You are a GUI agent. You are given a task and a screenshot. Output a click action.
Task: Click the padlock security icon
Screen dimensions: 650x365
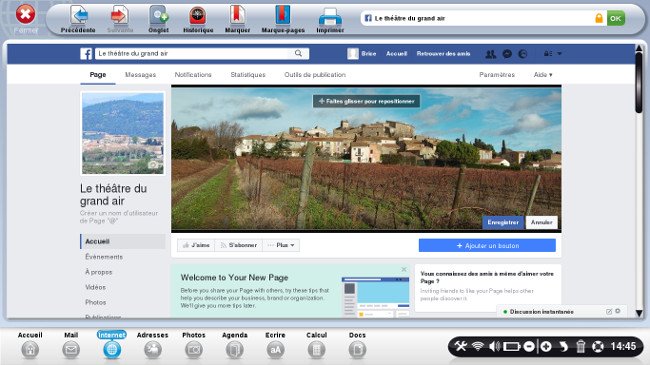pyautogui.click(x=599, y=18)
